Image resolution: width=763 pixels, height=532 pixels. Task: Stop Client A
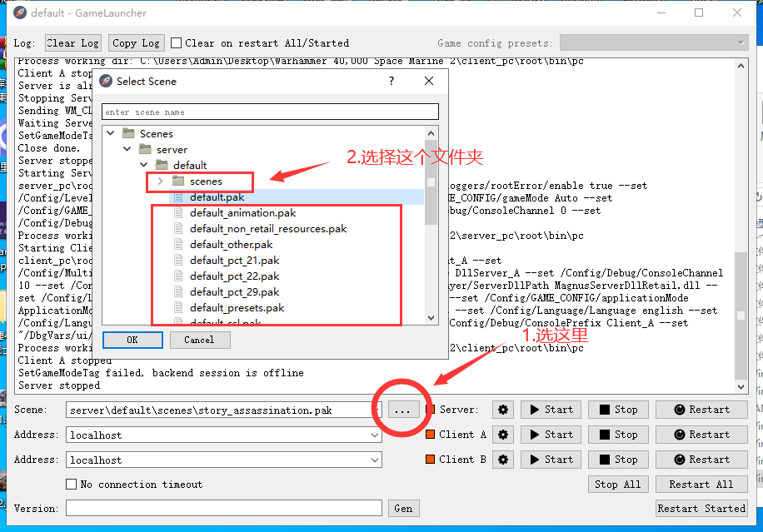click(x=618, y=435)
